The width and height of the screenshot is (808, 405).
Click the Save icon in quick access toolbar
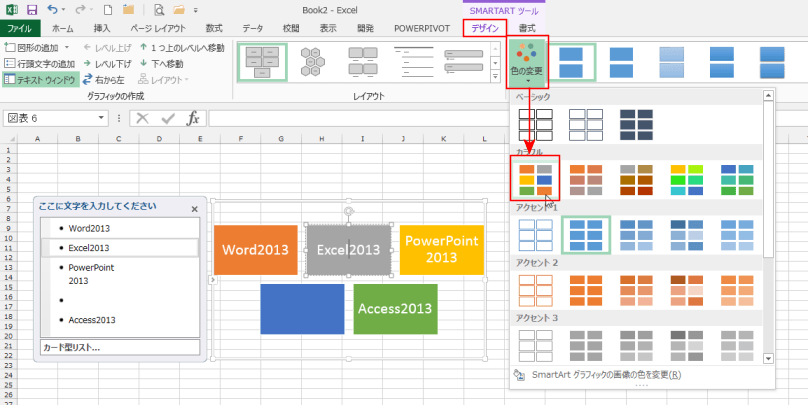(x=32, y=9)
